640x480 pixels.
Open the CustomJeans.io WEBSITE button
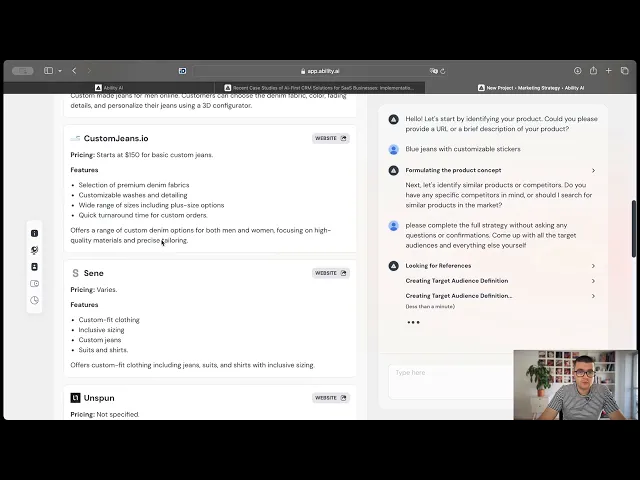point(331,138)
